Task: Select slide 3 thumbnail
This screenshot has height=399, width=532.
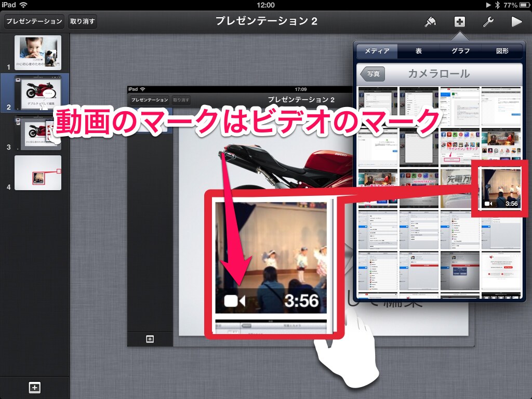Action: click(38, 133)
